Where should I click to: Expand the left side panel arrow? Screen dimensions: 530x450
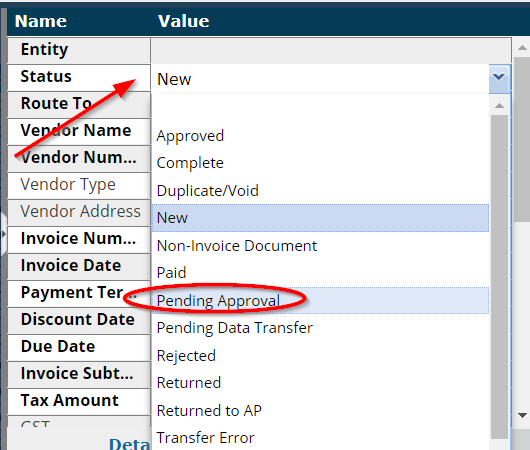point(3,234)
